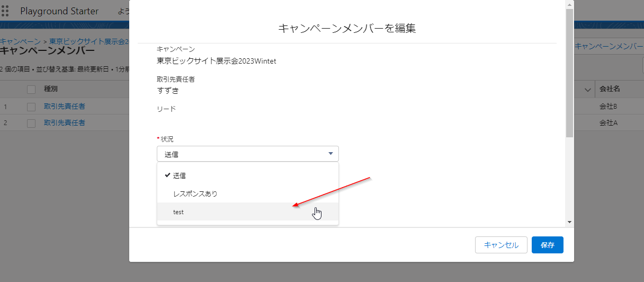Click the Playground Starter app name
644x282 pixels.
pyautogui.click(x=59, y=11)
